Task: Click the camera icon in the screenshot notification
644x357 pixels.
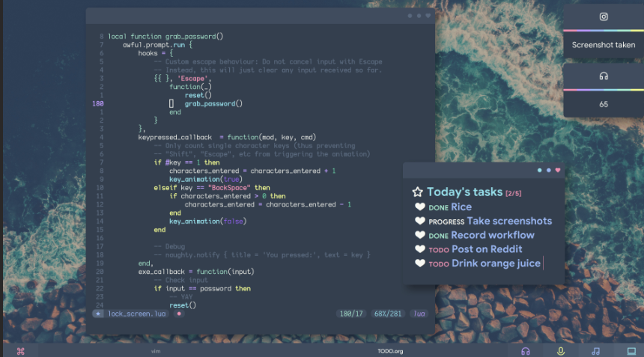Action: 604,16
